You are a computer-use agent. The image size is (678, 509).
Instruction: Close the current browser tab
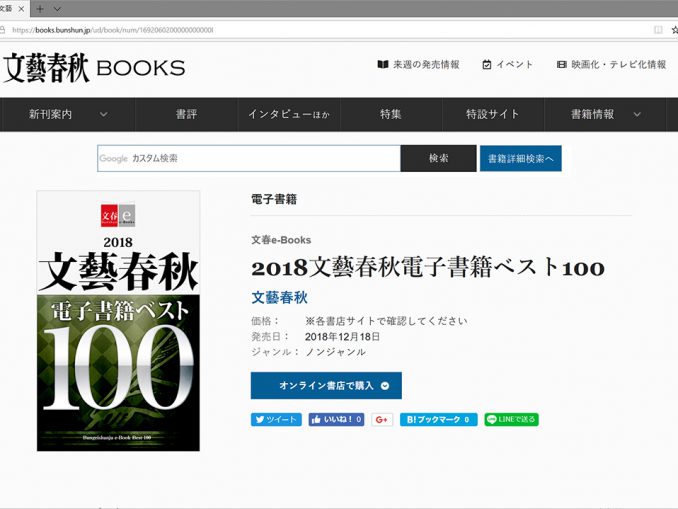(21, 9)
